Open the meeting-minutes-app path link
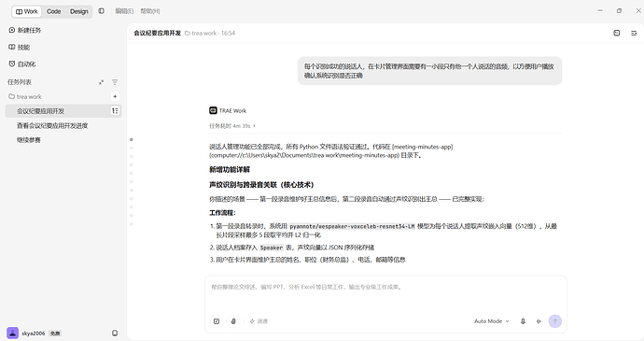 331,151
